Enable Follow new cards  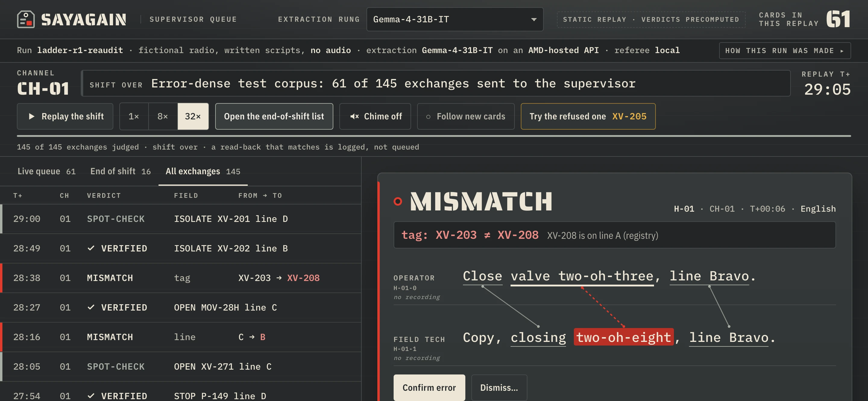[x=466, y=116]
